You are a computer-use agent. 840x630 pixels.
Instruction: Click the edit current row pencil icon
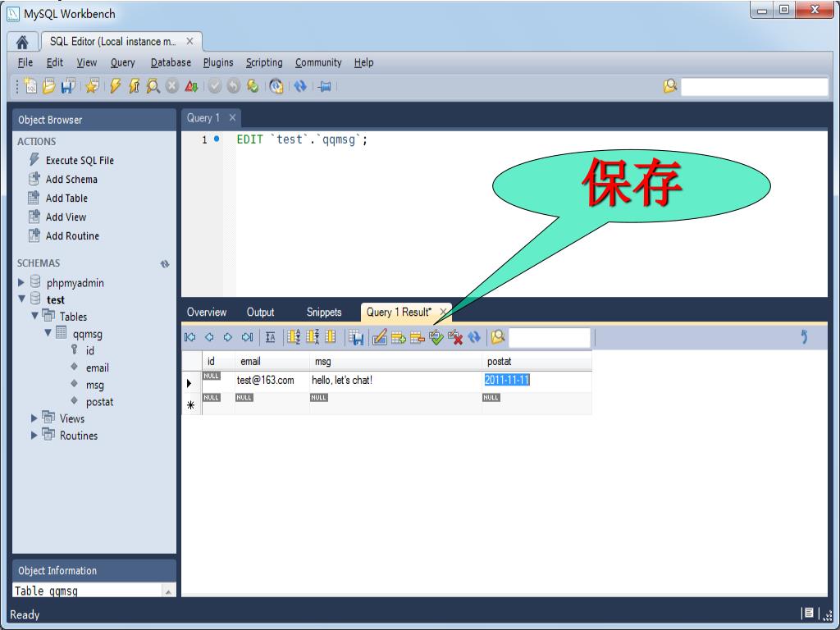(x=380, y=337)
